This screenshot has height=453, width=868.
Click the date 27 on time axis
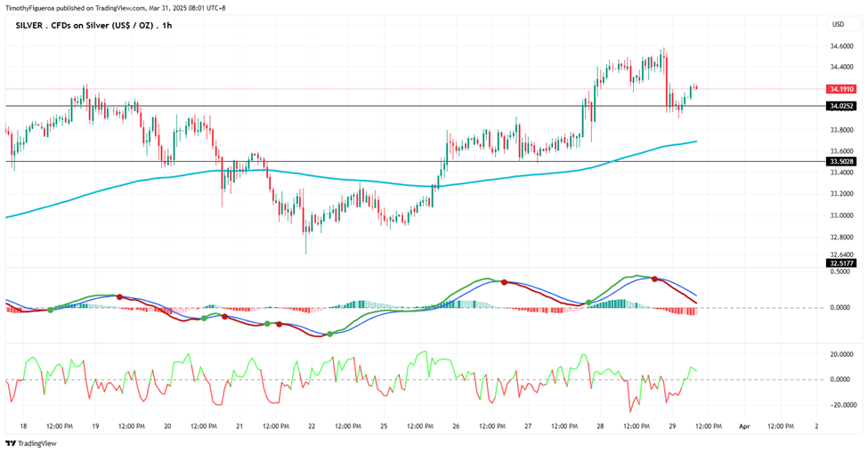[528, 426]
